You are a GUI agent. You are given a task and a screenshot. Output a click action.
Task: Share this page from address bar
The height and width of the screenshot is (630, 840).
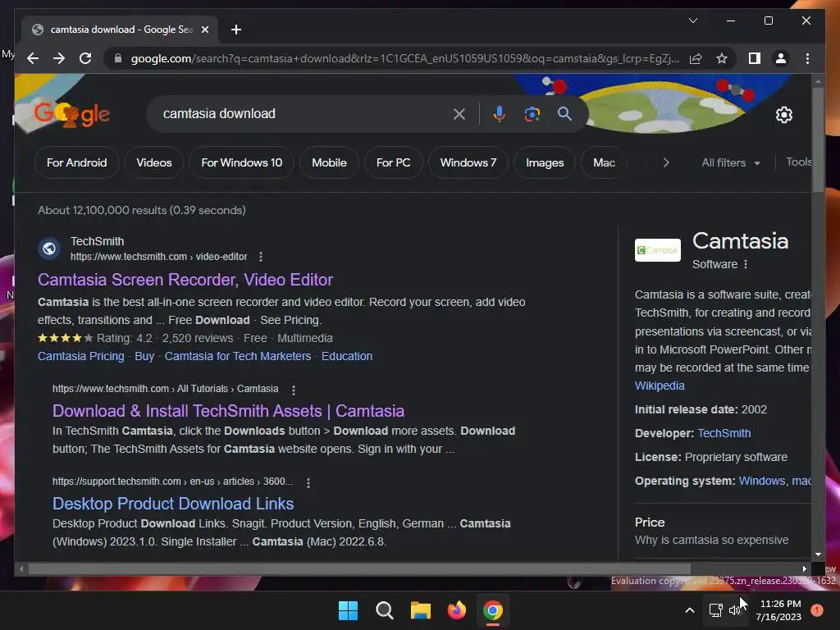click(696, 58)
